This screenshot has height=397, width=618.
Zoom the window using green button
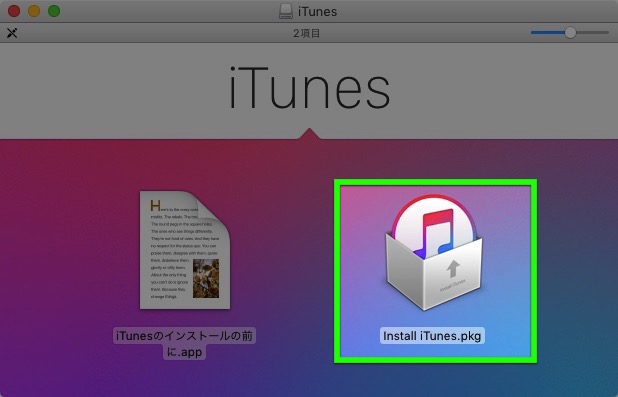coord(54,11)
